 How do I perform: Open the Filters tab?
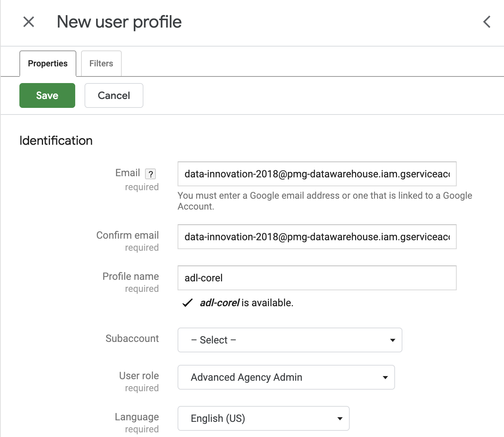click(x=101, y=64)
